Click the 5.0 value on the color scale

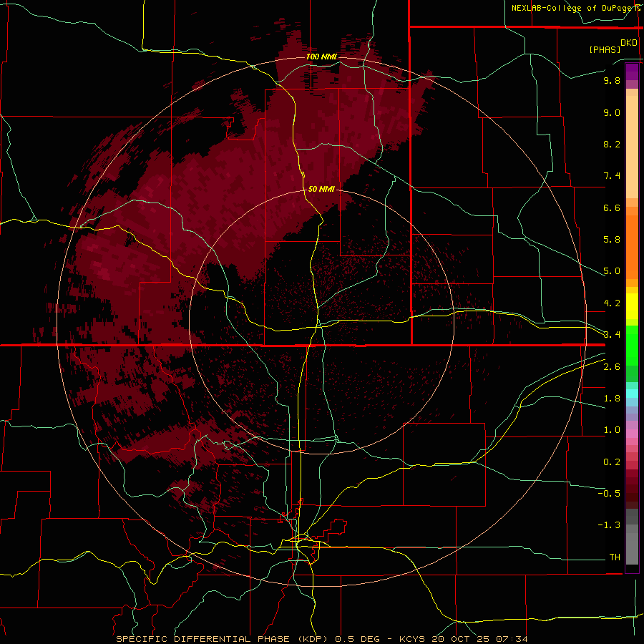click(612, 271)
